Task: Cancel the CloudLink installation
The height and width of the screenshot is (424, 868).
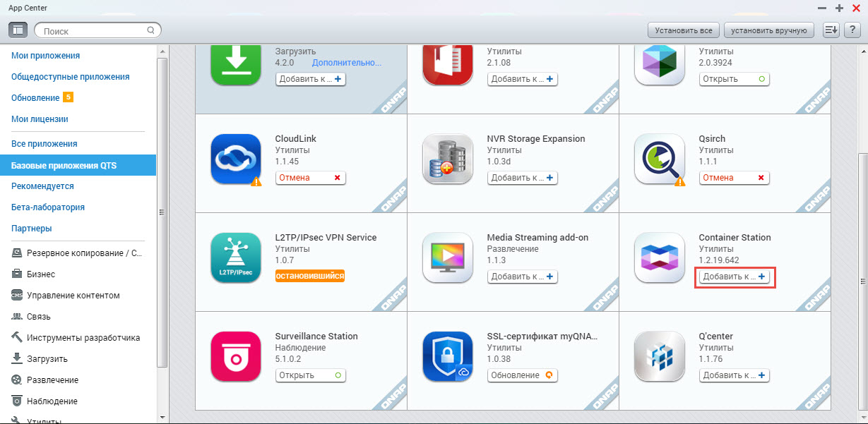Action: (x=311, y=178)
